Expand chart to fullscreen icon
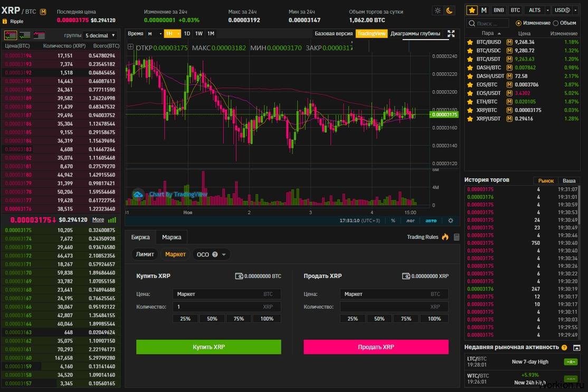 point(451,34)
